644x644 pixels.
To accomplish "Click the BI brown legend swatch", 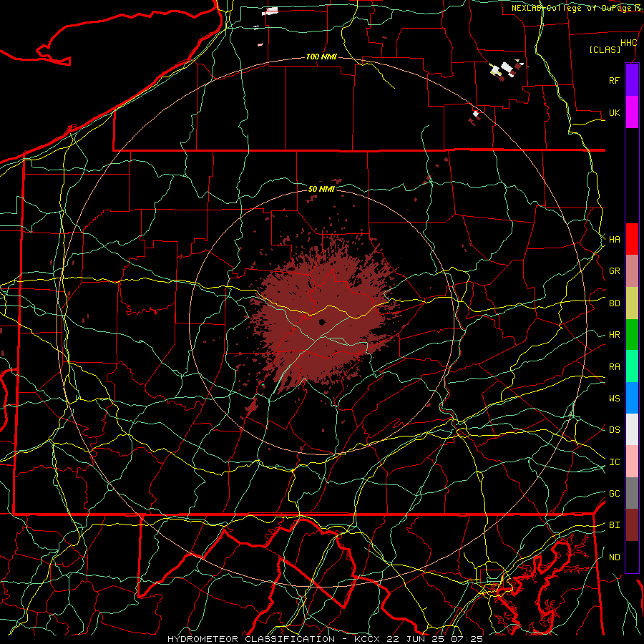I will 632,525.
